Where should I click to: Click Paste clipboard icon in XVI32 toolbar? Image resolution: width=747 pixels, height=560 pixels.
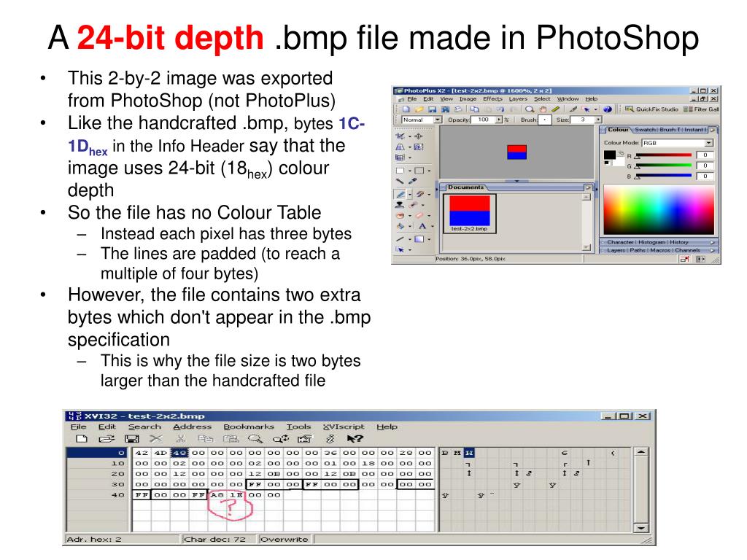point(231,438)
